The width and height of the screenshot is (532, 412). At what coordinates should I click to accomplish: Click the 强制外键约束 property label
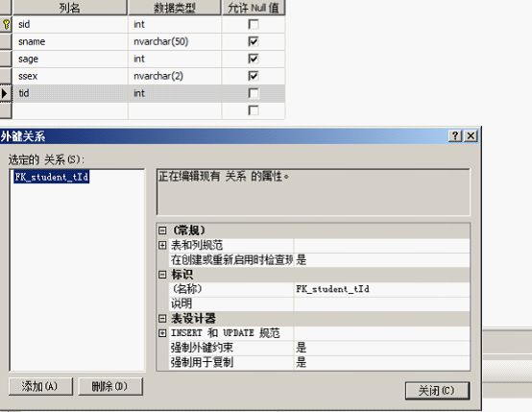(202, 348)
